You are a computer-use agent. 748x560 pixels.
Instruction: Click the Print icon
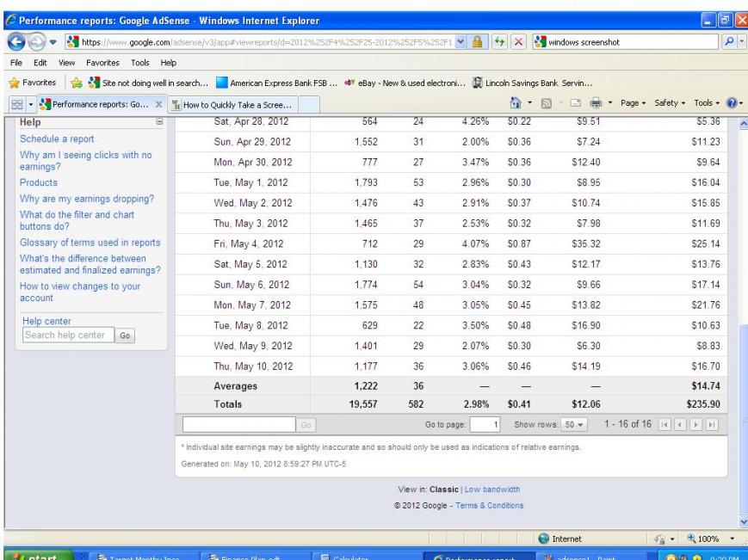(596, 103)
